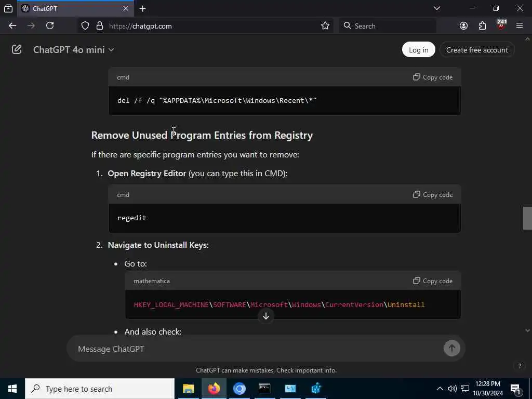Click the Log in button
This screenshot has height=399, width=532.
pos(418,50)
